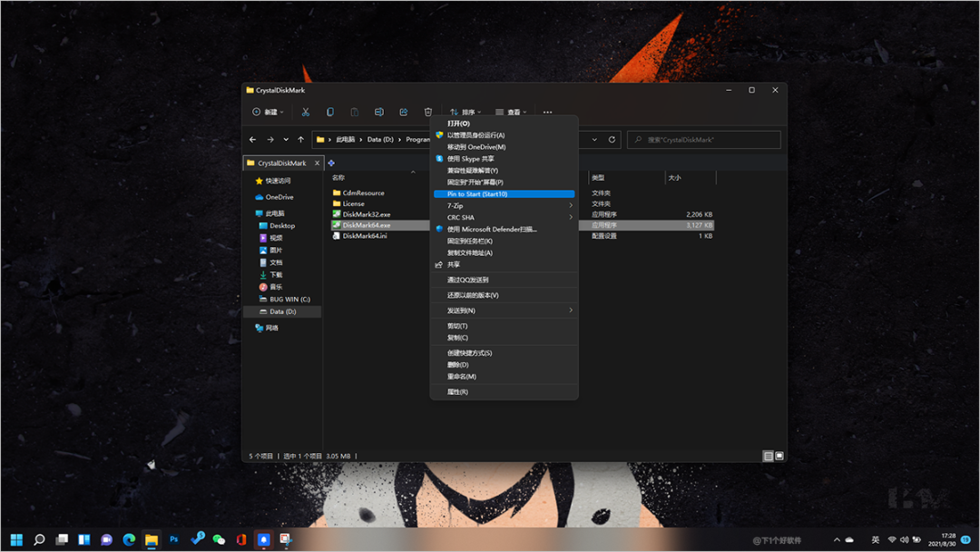This screenshot has height=552, width=980.
Task: Click the Share icon in Explorer toolbar
Action: (404, 113)
